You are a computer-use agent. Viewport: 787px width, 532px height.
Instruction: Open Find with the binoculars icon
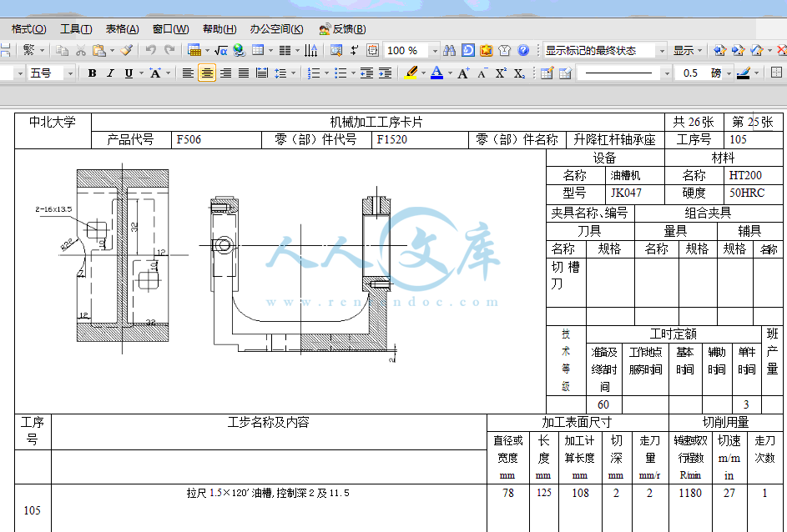(x=449, y=50)
